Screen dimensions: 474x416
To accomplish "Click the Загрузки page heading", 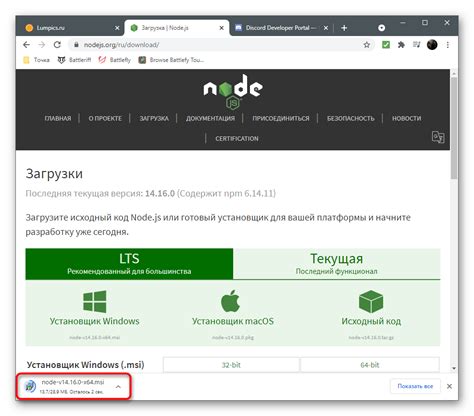I will pyautogui.click(x=54, y=174).
